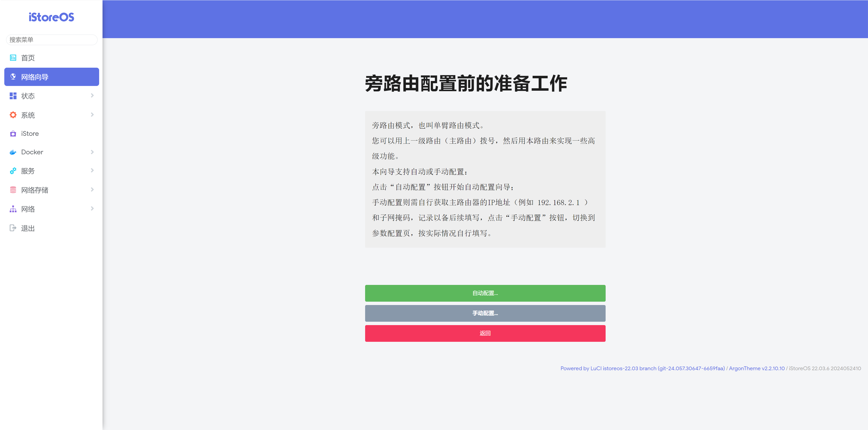Click the Status grid icon
Image resolution: width=868 pixels, height=430 pixels.
[13, 96]
